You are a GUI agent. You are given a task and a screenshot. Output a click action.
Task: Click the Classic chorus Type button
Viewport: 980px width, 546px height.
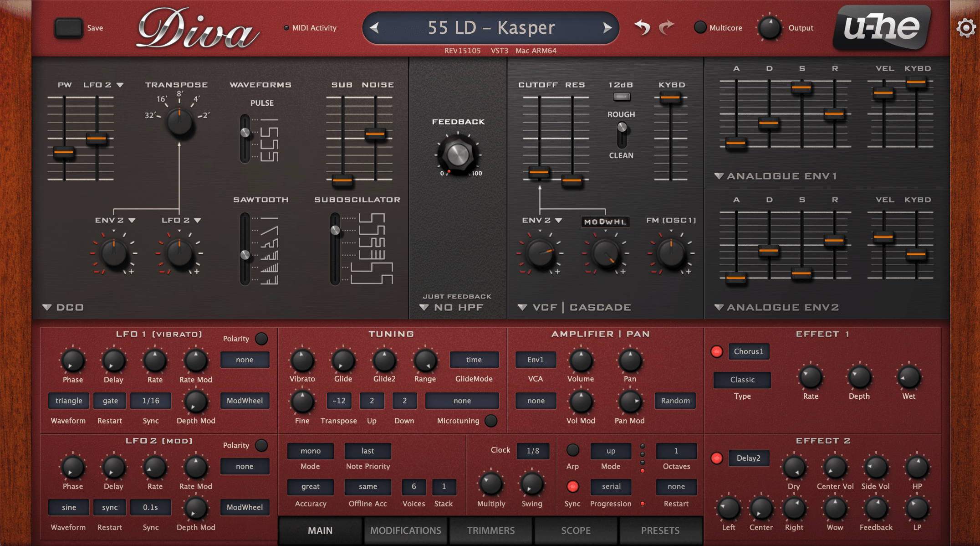click(x=742, y=380)
